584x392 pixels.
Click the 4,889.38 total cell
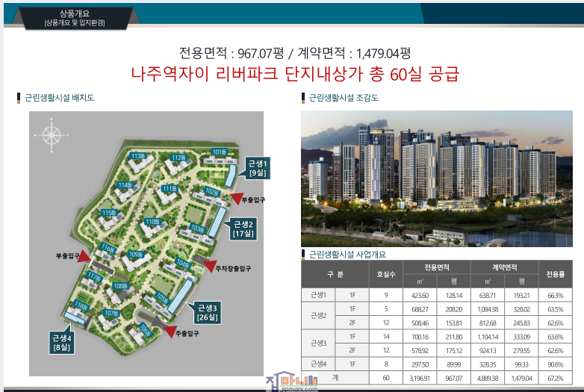tap(488, 379)
